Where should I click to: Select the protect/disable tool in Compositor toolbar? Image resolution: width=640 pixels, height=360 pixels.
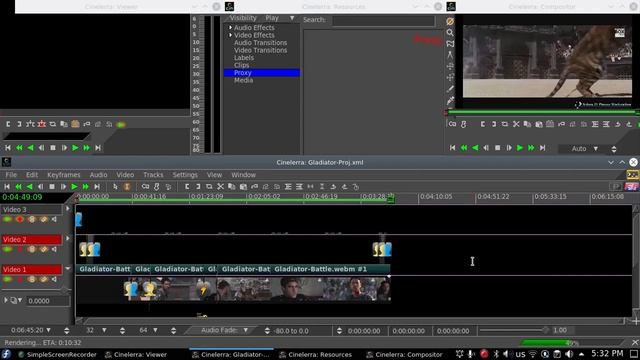coord(450,21)
